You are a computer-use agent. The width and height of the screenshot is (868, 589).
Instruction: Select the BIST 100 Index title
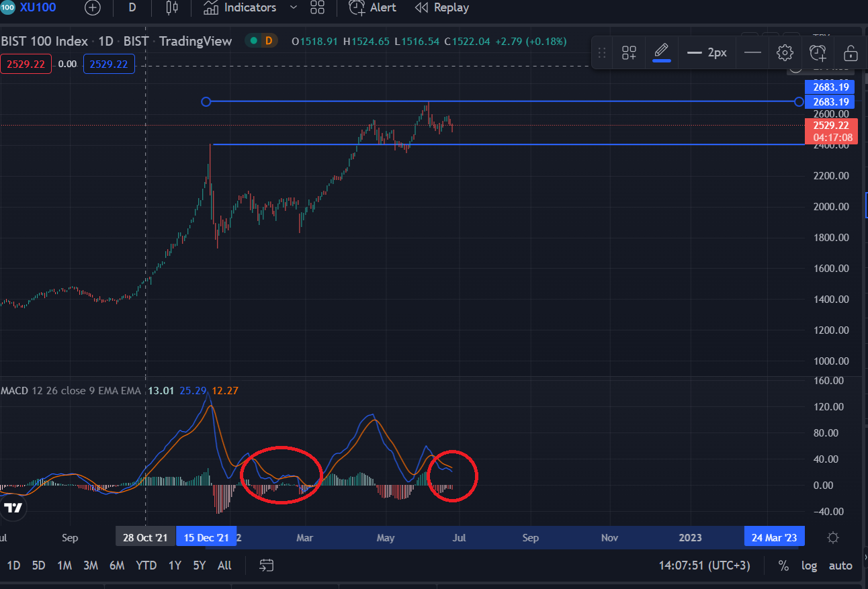(x=45, y=41)
